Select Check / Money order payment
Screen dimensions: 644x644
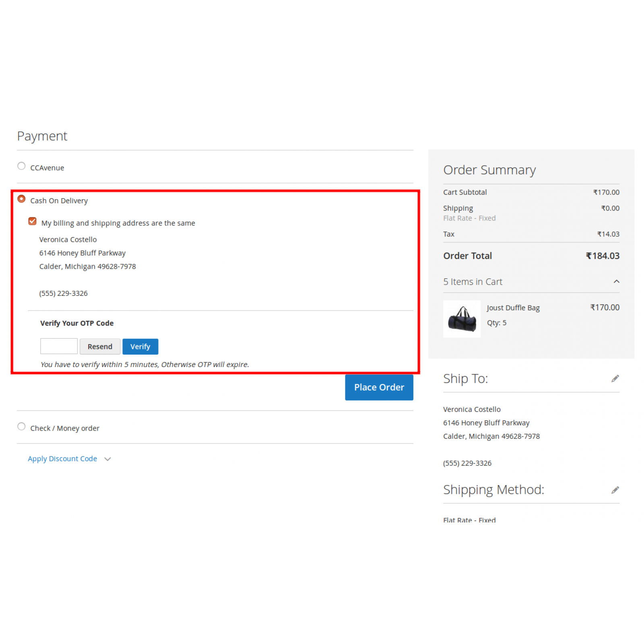point(21,427)
